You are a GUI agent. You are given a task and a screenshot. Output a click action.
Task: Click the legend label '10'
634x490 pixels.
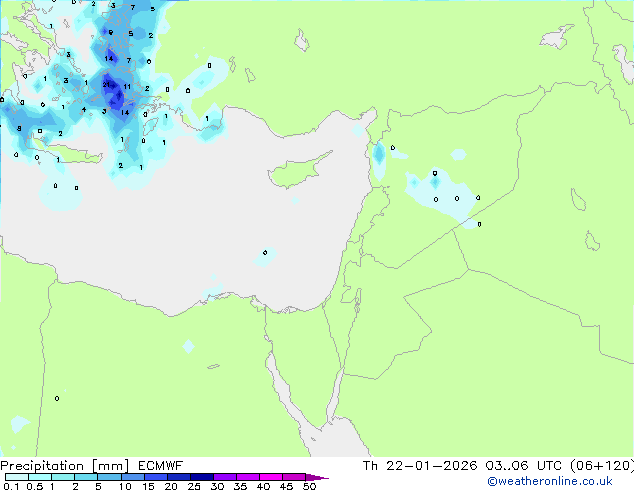tap(125, 486)
